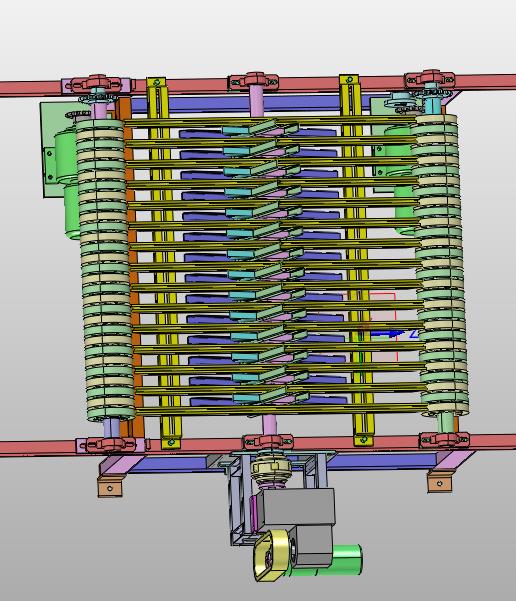The width and height of the screenshot is (516, 601).
Task: Pick the blue axis arrow of the triad
Action: pyautogui.click(x=387, y=334)
